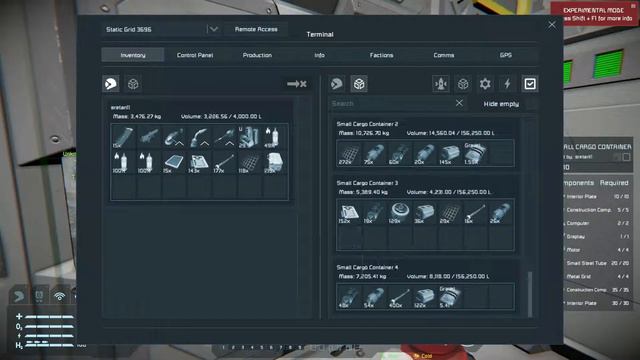Select the 272x metal grid in Container 2
The width and height of the screenshot is (640, 360).
349,153
